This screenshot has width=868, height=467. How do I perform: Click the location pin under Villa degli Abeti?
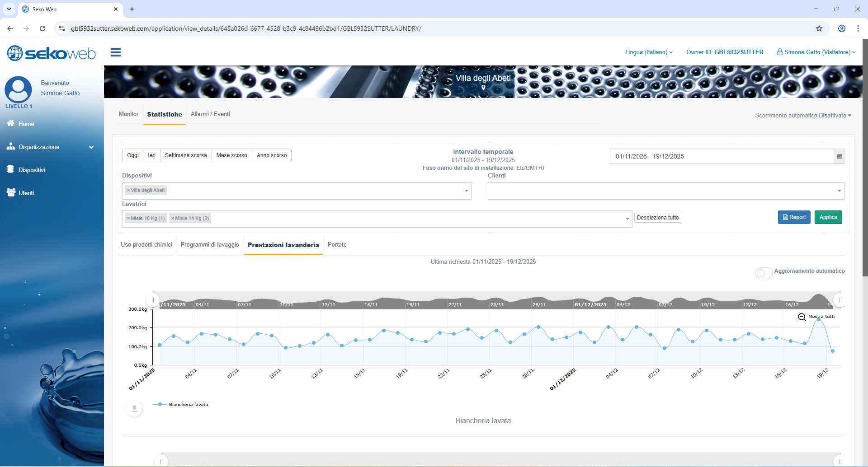tap(483, 88)
